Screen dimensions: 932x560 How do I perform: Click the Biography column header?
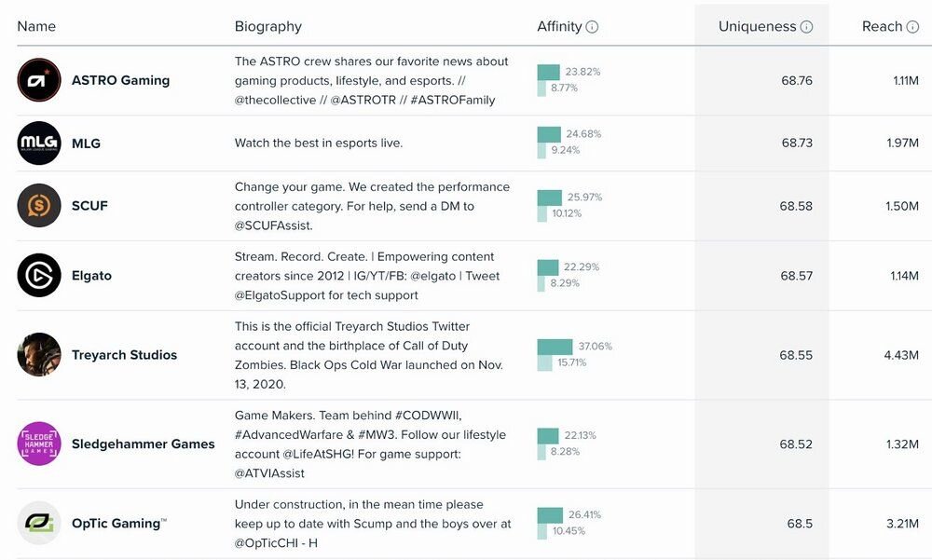tap(267, 27)
